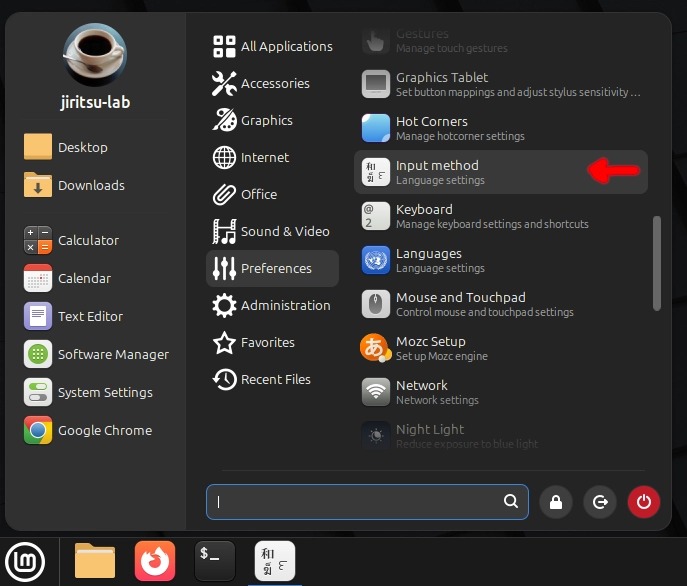Select the Recent Files category

pyautogui.click(x=272, y=380)
